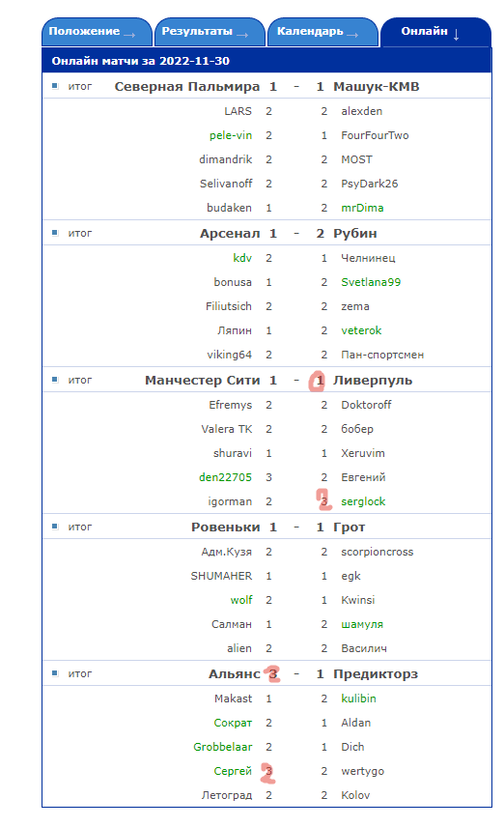Click the mrDima player name
This screenshot has width=504, height=827.
(x=362, y=208)
